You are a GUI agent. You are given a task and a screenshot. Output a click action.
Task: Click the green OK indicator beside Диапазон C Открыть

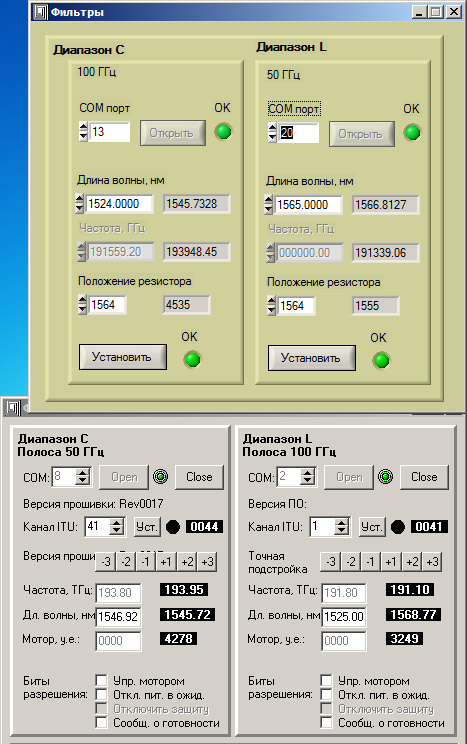tap(223, 131)
